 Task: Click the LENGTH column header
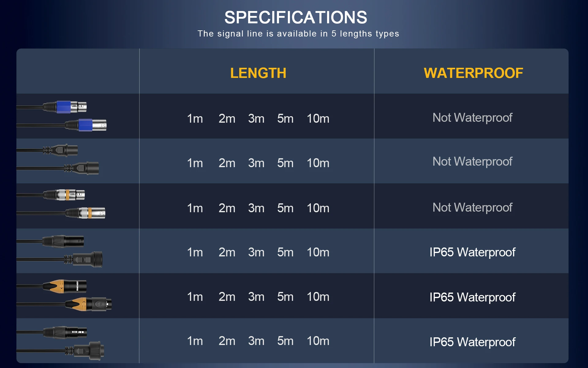[x=258, y=73]
